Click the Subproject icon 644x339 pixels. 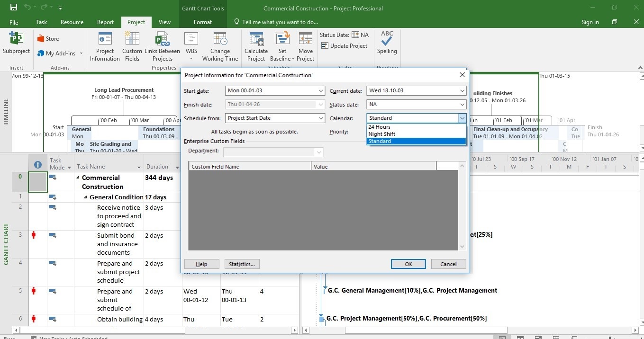(16, 43)
